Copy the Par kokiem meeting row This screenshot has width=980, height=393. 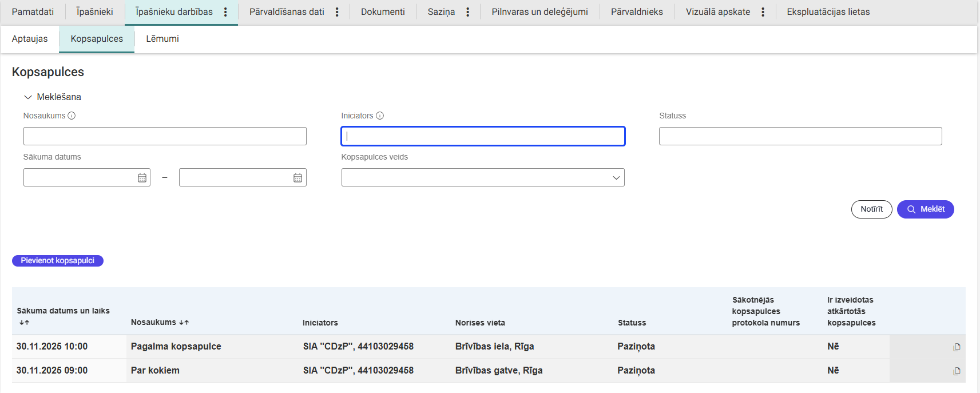tap(957, 371)
